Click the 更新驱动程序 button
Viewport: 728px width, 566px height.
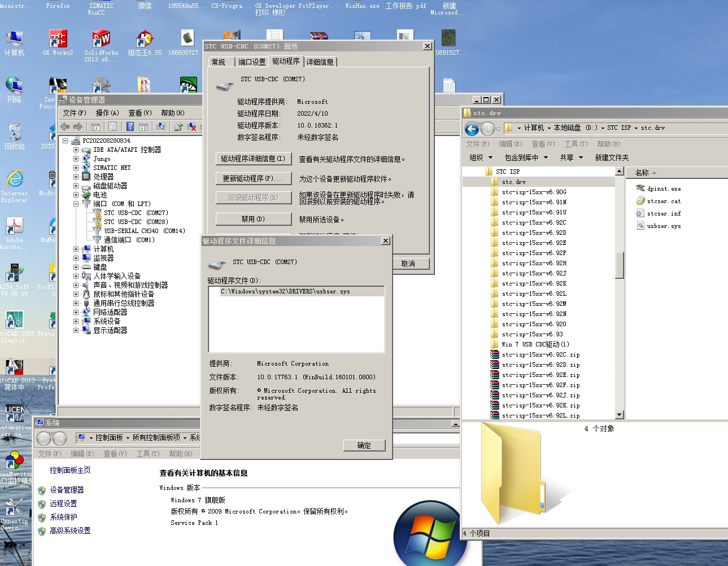(x=254, y=178)
